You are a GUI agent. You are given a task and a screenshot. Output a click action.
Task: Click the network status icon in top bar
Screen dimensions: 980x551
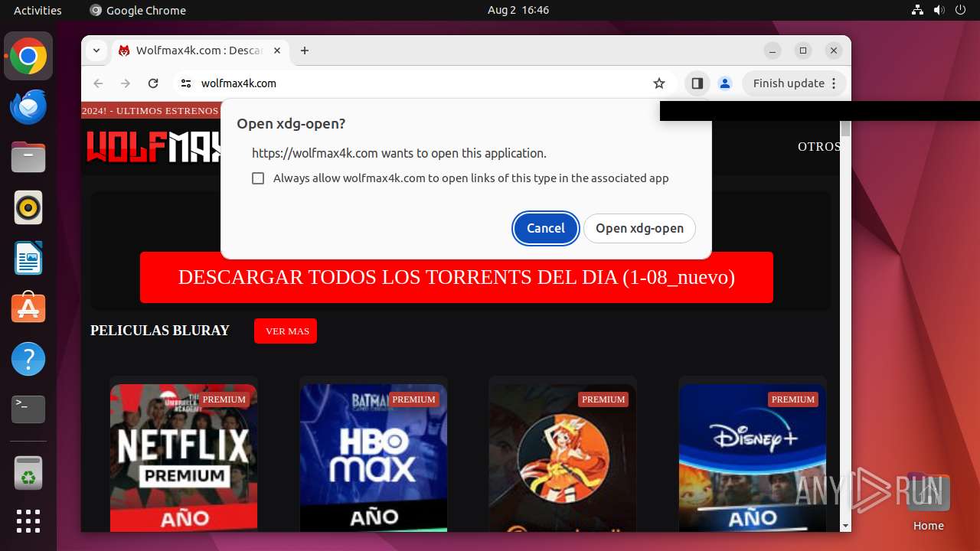tap(918, 10)
